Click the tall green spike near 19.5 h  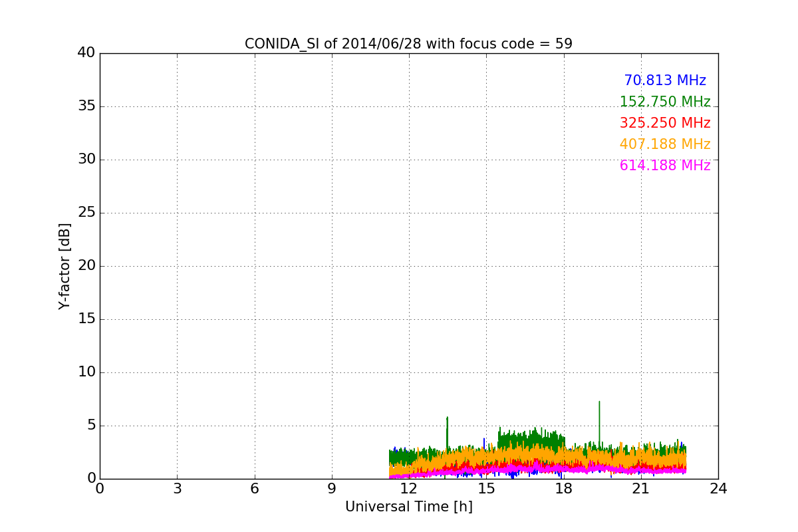point(599,426)
